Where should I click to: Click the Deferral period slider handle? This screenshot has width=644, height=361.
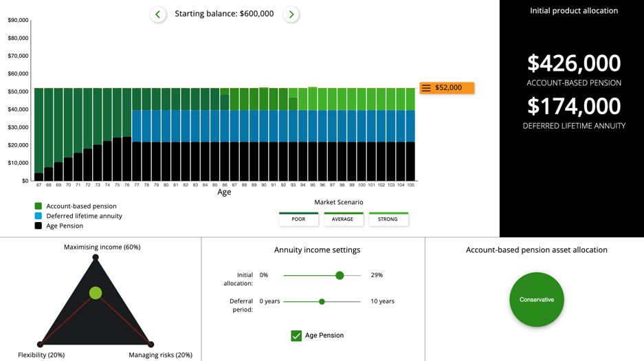[322, 301]
